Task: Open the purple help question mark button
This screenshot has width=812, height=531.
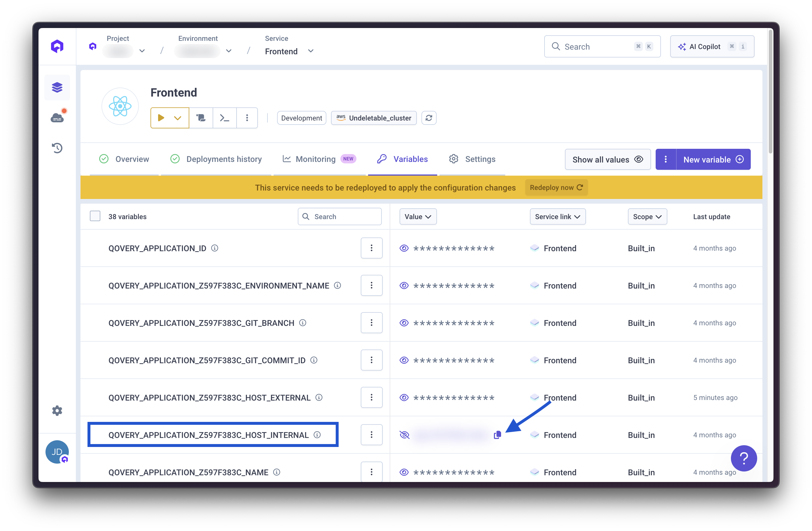Action: point(743,458)
